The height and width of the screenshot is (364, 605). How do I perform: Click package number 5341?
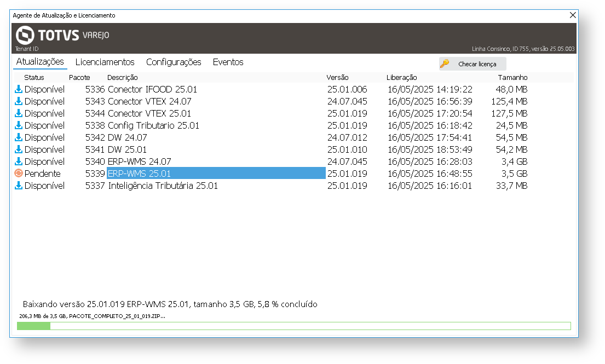[x=95, y=149]
